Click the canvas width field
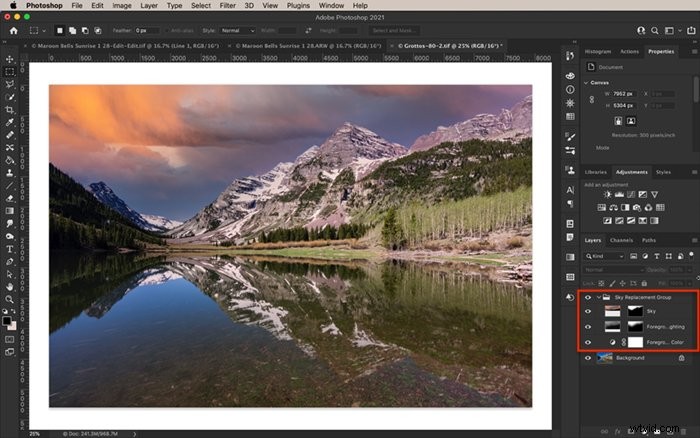Viewport: 700px width, 438px height. [624, 94]
